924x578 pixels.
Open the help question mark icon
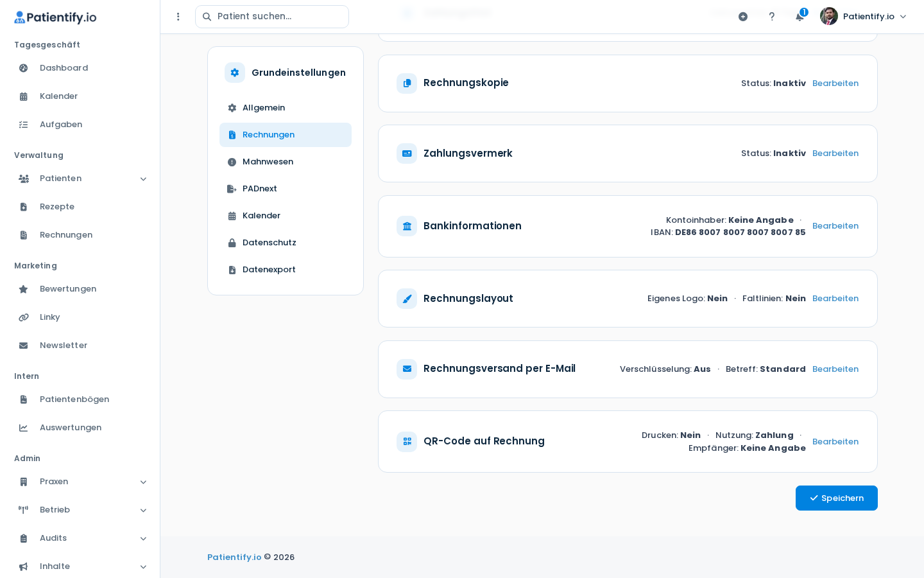coord(772,17)
